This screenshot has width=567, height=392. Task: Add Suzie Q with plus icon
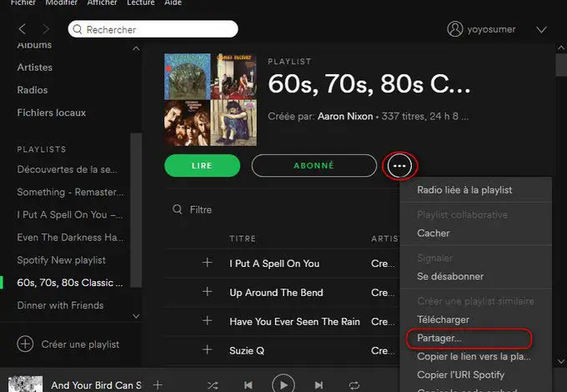(207, 349)
